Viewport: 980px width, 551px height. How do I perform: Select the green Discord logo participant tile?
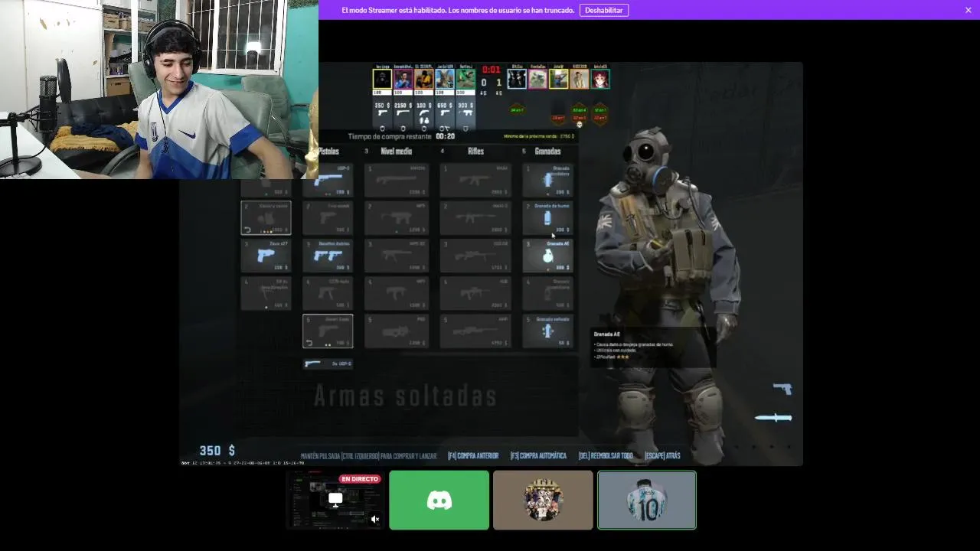pyautogui.click(x=439, y=500)
